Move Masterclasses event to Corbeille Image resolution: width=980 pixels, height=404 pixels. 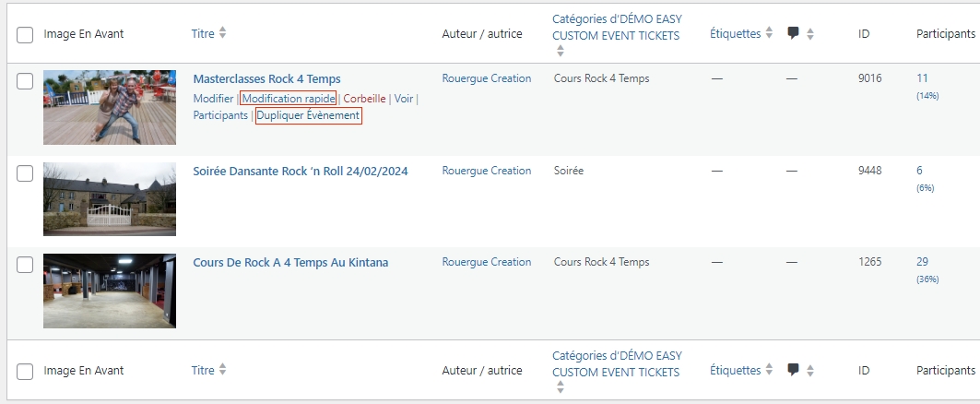click(x=364, y=99)
